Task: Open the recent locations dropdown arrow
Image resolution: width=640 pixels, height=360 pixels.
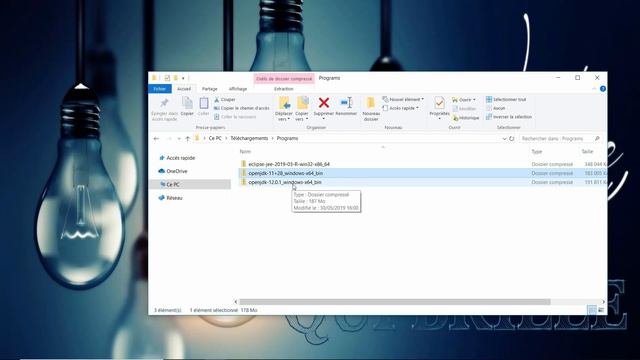Action: 179,139
